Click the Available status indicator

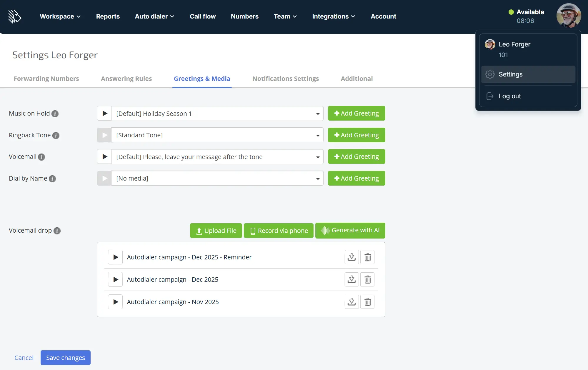526,12
